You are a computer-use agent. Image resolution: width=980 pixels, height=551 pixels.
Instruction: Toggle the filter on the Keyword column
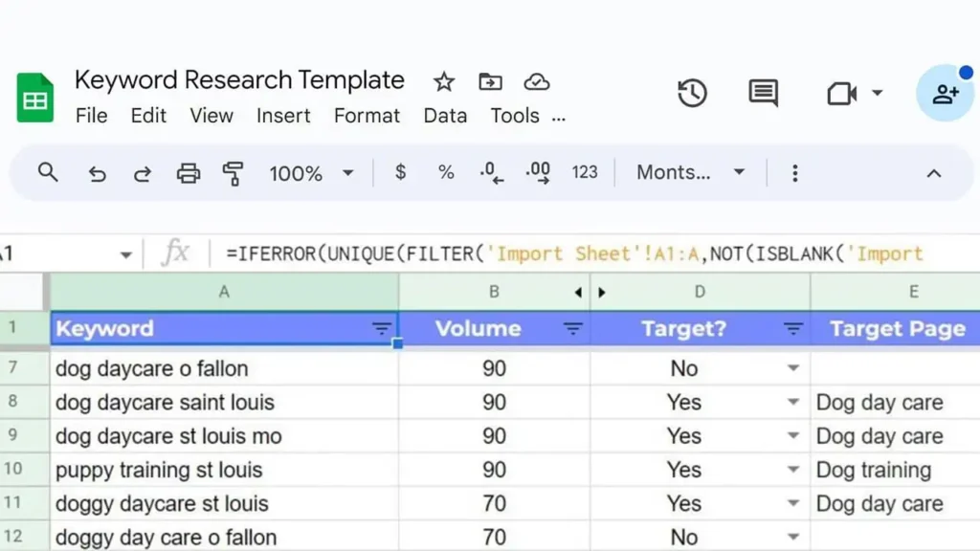[382, 328]
